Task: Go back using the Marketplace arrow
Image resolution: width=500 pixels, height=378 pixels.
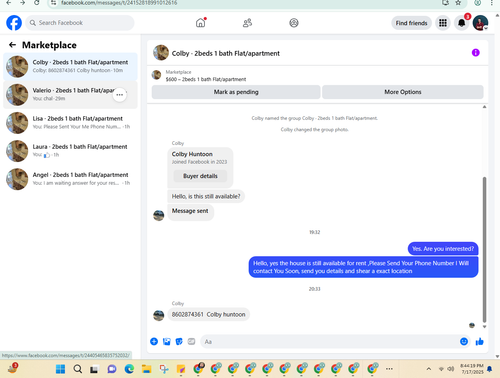Action: coord(13,45)
